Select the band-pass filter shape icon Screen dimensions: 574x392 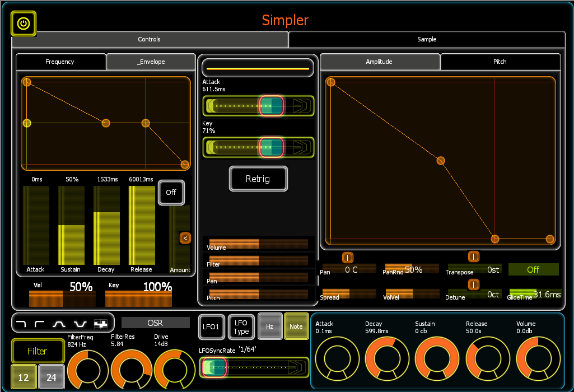(x=59, y=324)
